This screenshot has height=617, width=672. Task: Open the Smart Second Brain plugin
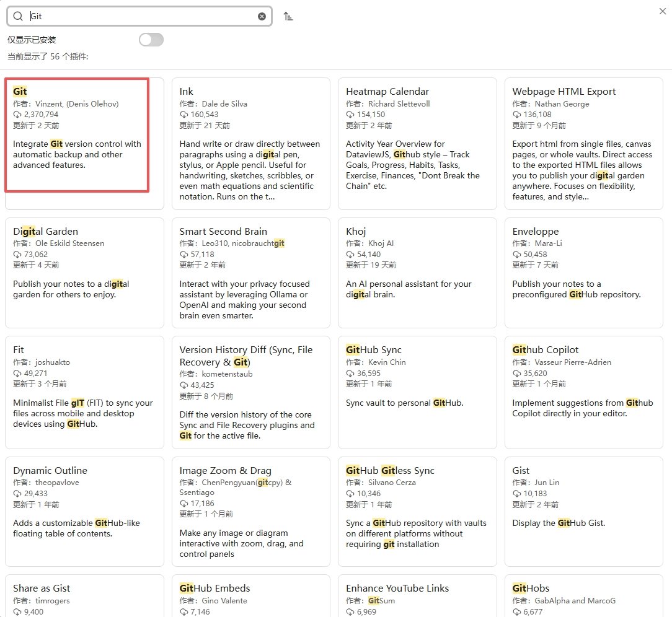tap(250, 273)
